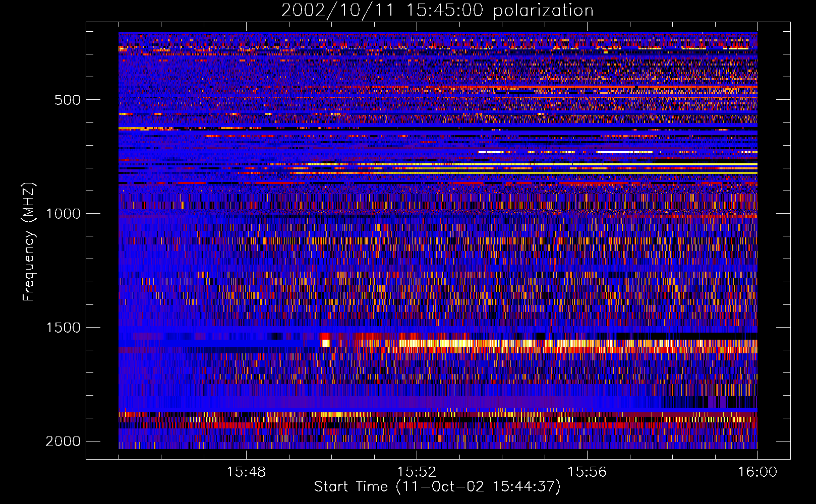Image resolution: width=816 pixels, height=504 pixels.
Task: Click the 1000 frequency tick label
Action: click(64, 214)
